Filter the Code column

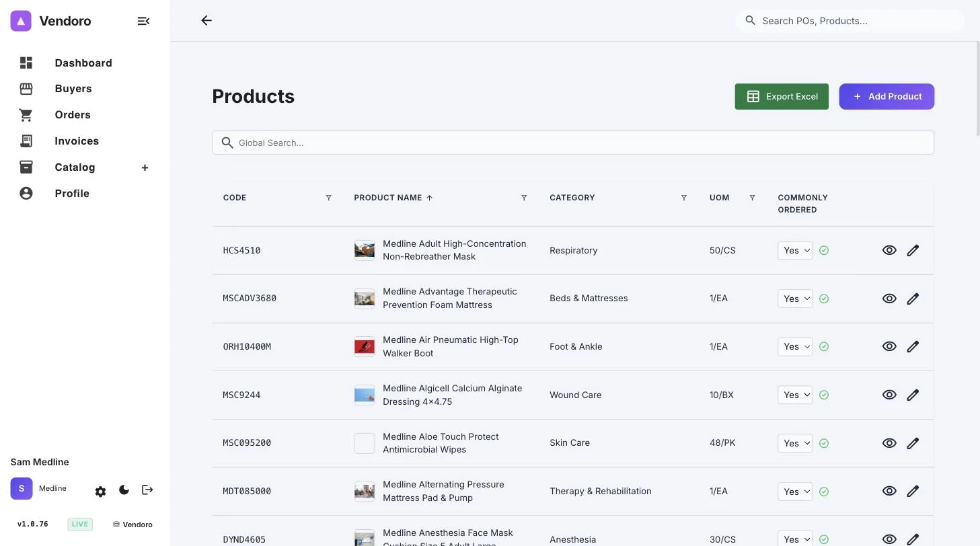point(328,198)
